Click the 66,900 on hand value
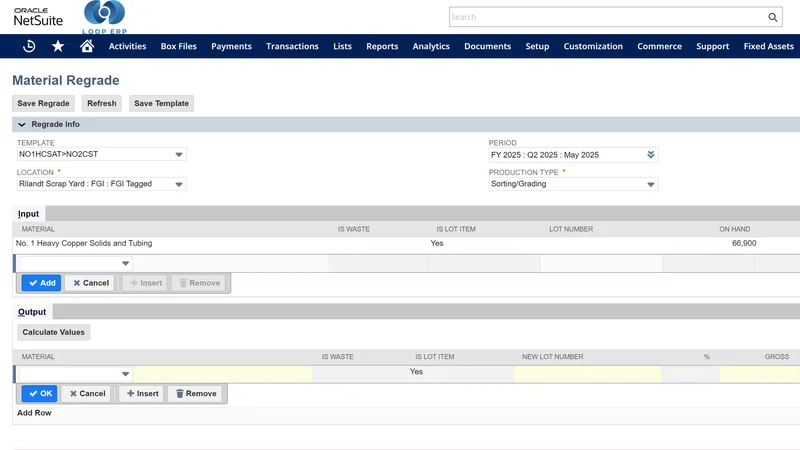 point(744,243)
